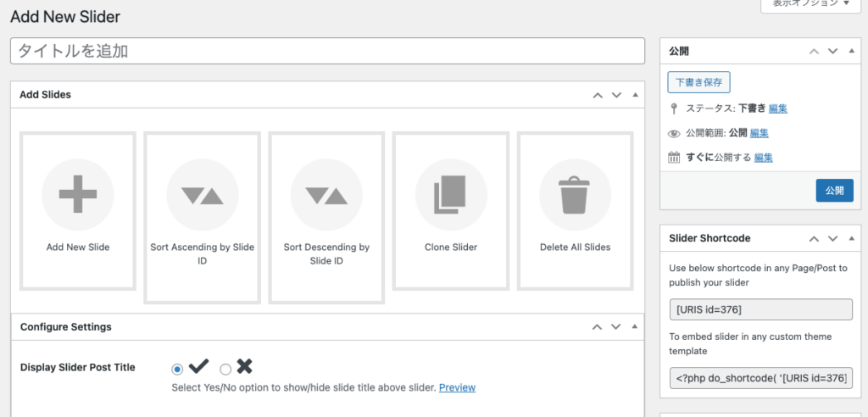Image resolution: width=868 pixels, height=417 pixels.
Task: Click the blue 公開 publish button
Action: [834, 191]
